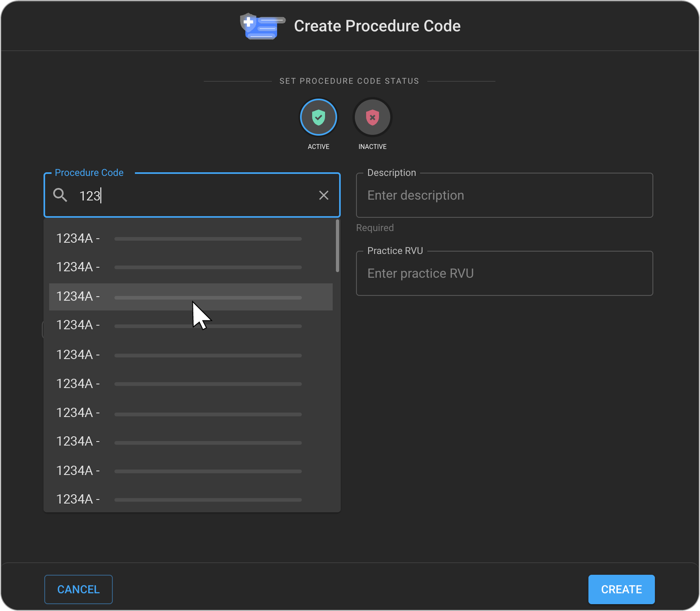Click the Practice RVU input box

point(504,274)
